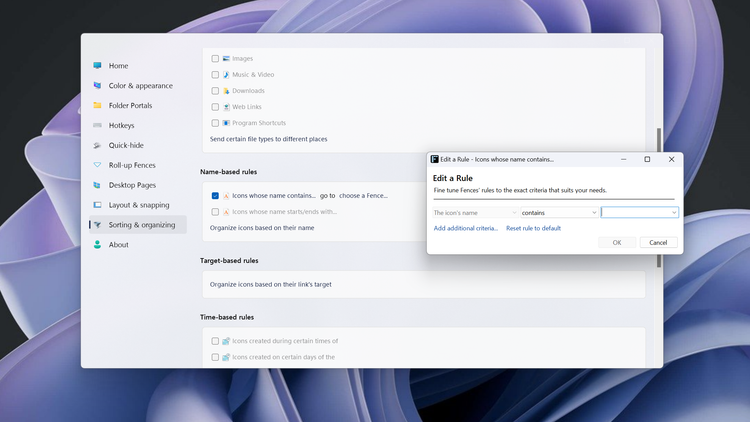The height and width of the screenshot is (422, 750).
Task: Tick the Web Links file type checkbox
Action: [x=215, y=106]
